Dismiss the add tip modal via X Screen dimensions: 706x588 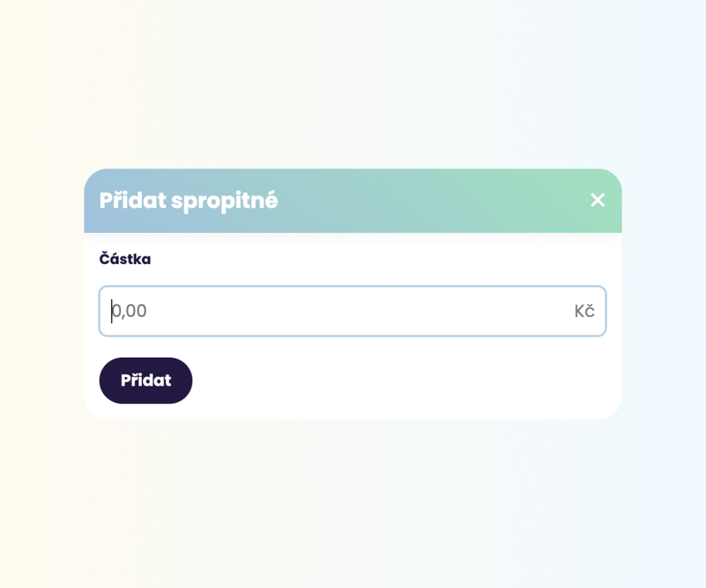pyautogui.click(x=597, y=200)
